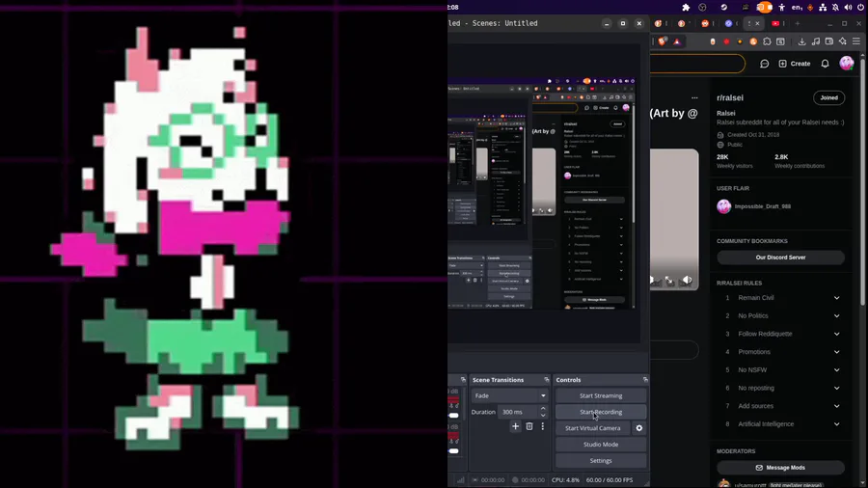Open the music note playlist icon in the browser toolbar

click(815, 41)
